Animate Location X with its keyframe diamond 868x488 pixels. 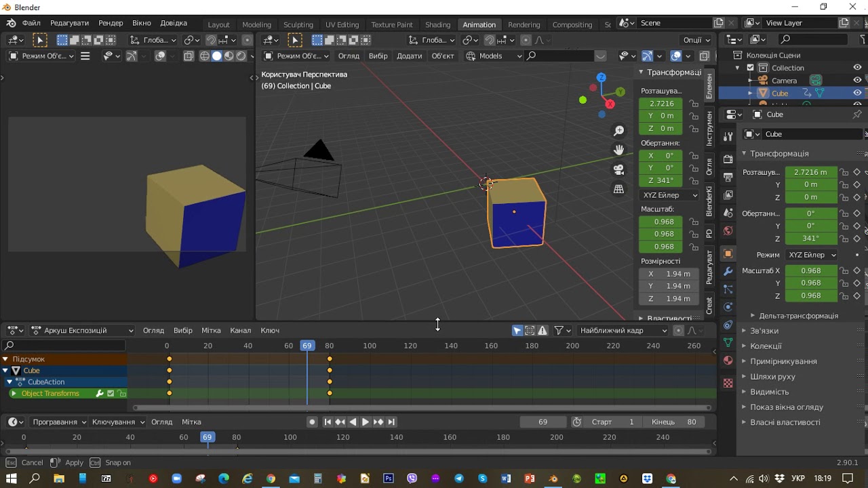tap(857, 172)
